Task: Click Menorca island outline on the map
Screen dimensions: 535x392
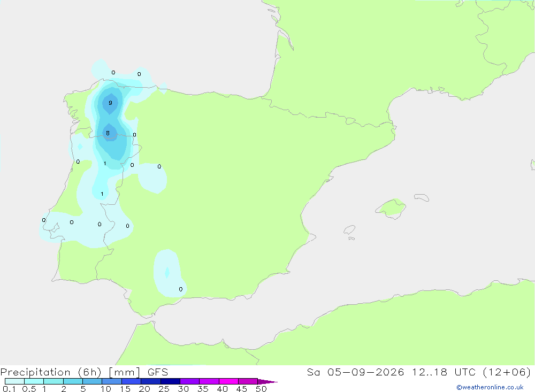Action: point(422,197)
